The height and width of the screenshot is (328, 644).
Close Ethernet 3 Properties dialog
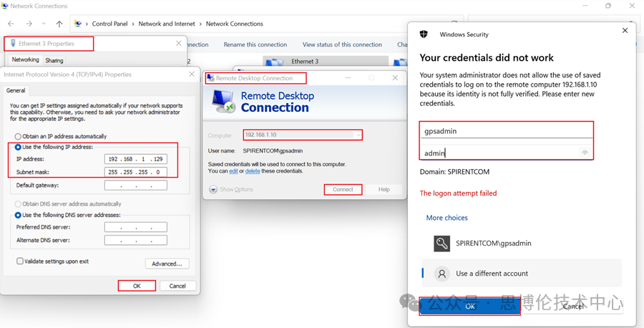179,43
